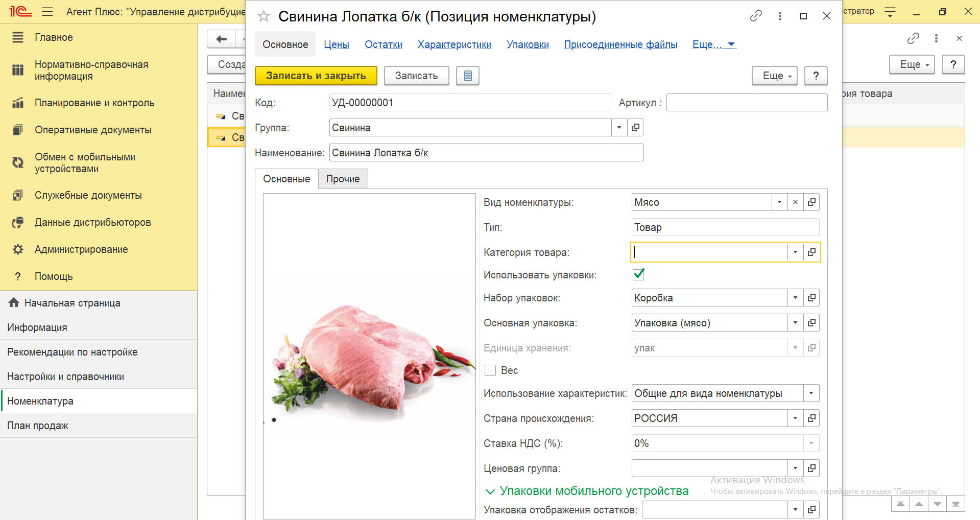Open 1C main menu hamburger
The height and width of the screenshot is (520, 980).
47,11
